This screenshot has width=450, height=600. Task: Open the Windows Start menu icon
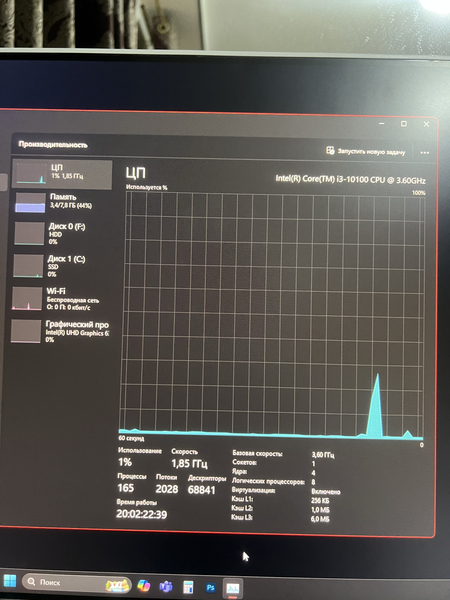click(10, 581)
